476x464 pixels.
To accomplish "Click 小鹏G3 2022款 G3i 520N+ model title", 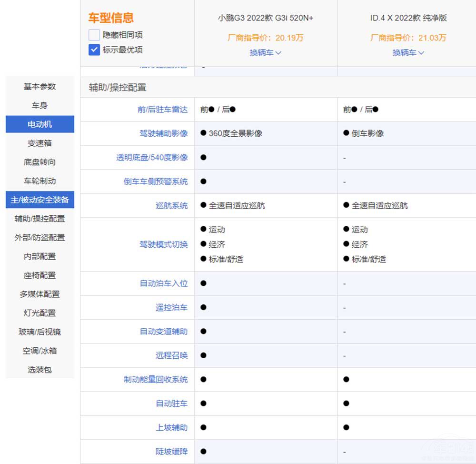I will [266, 18].
